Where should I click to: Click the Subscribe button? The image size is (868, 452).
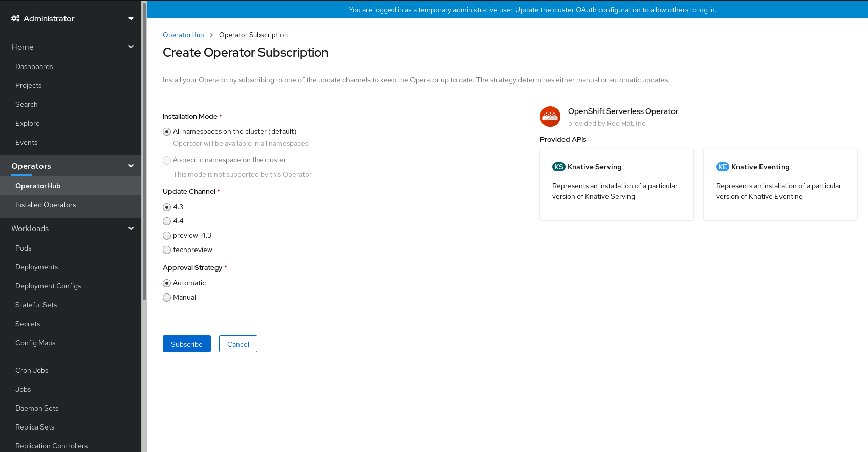187,344
